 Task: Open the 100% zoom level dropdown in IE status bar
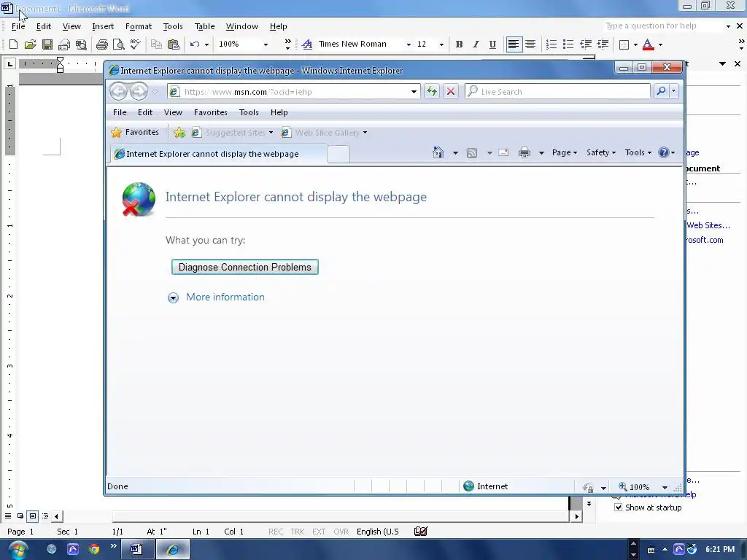[x=665, y=487]
